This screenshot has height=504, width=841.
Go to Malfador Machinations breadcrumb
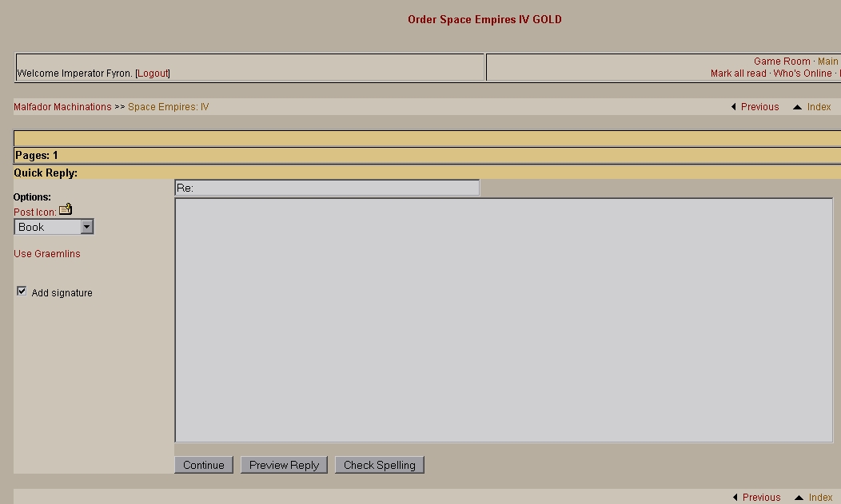62,107
